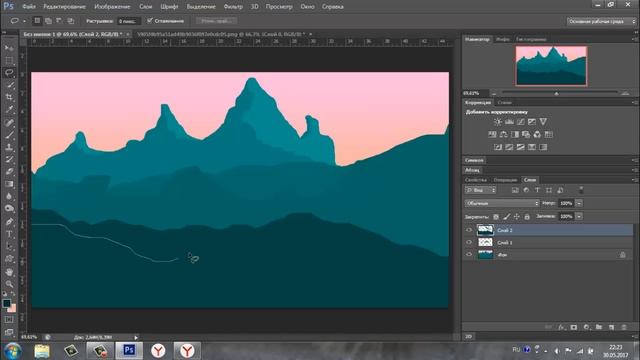
Task: Select the Pen tool
Action: [9, 222]
